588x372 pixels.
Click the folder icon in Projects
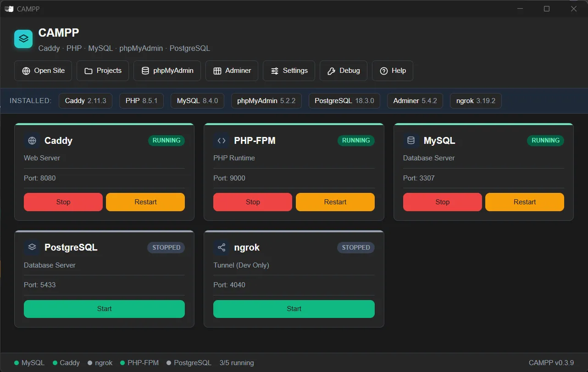pos(89,71)
